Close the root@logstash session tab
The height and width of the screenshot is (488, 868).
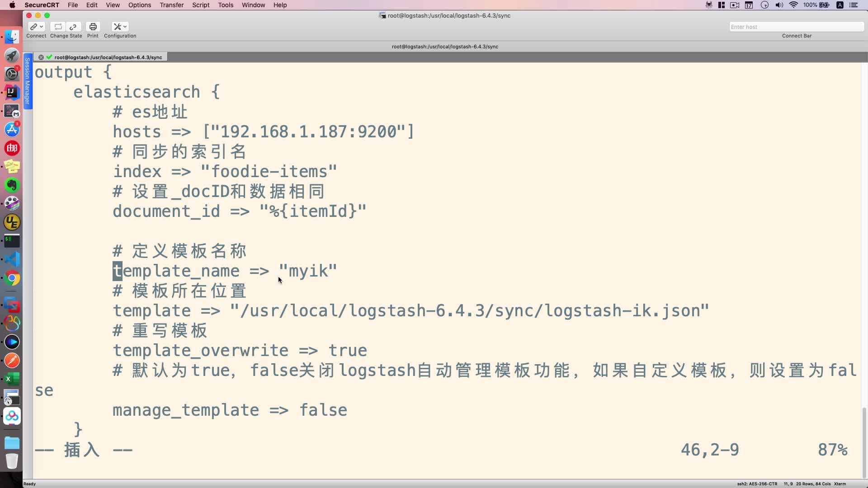click(41, 57)
